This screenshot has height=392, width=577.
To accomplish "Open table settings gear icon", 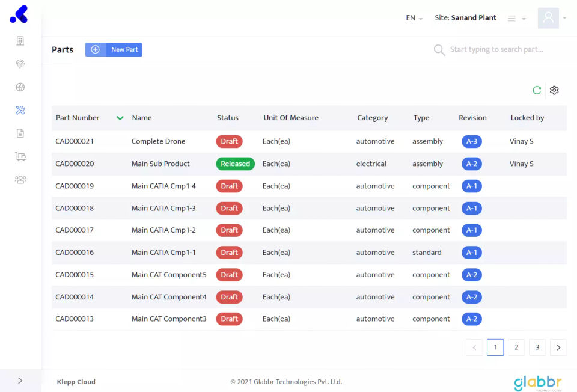I will pos(554,90).
